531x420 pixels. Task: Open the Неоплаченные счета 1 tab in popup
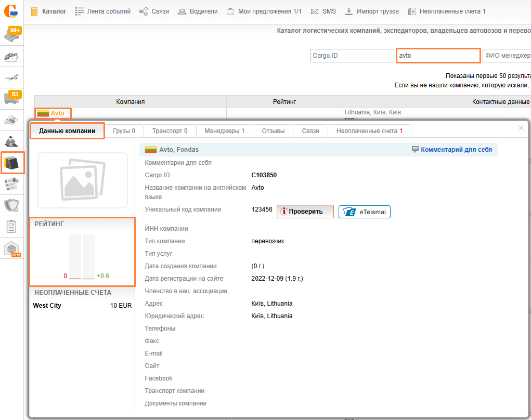(369, 131)
